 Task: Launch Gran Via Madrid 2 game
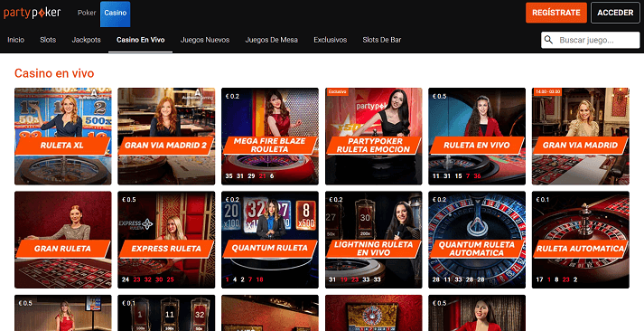(166, 136)
